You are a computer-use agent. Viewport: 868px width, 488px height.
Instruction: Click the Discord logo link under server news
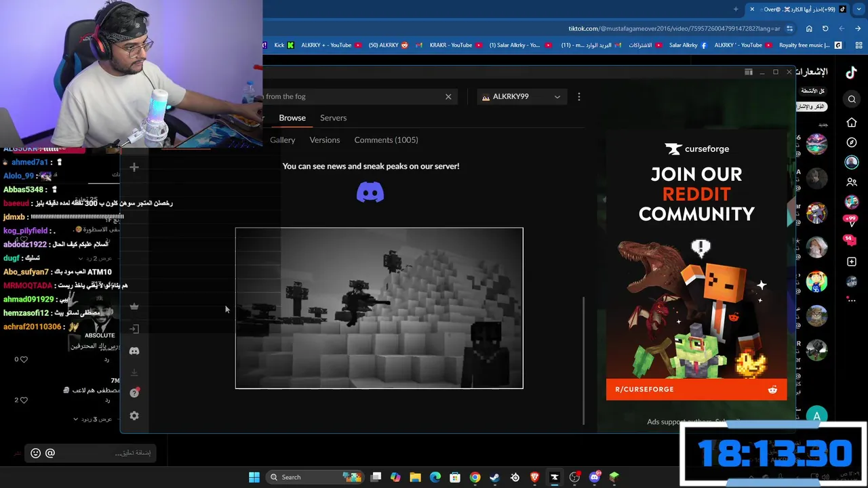tap(370, 192)
